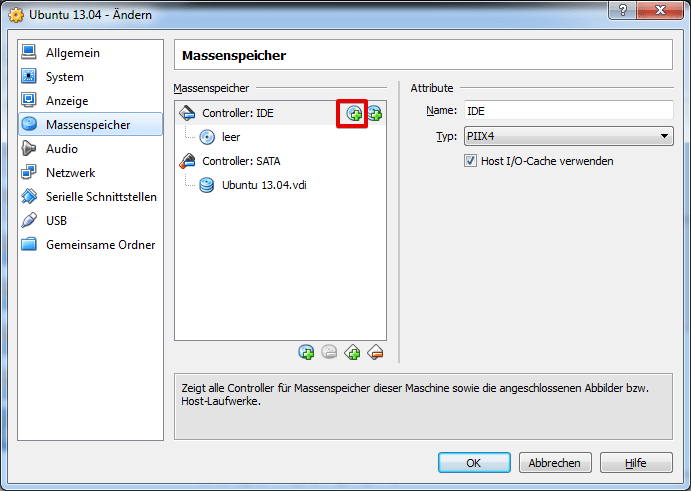
Task: Click the IDE controller icon
Action: pos(187,113)
